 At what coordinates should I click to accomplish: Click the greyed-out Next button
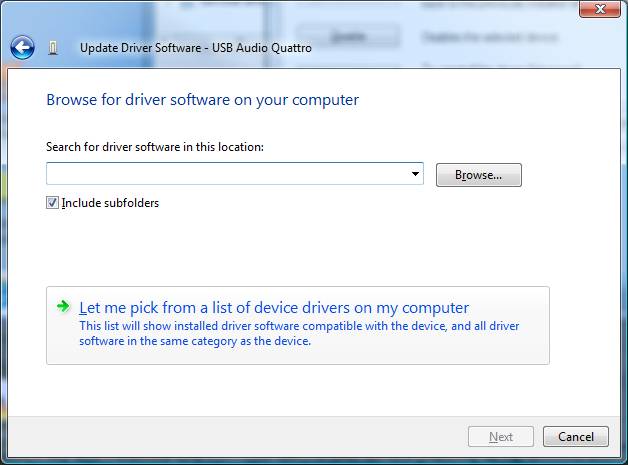pos(501,437)
